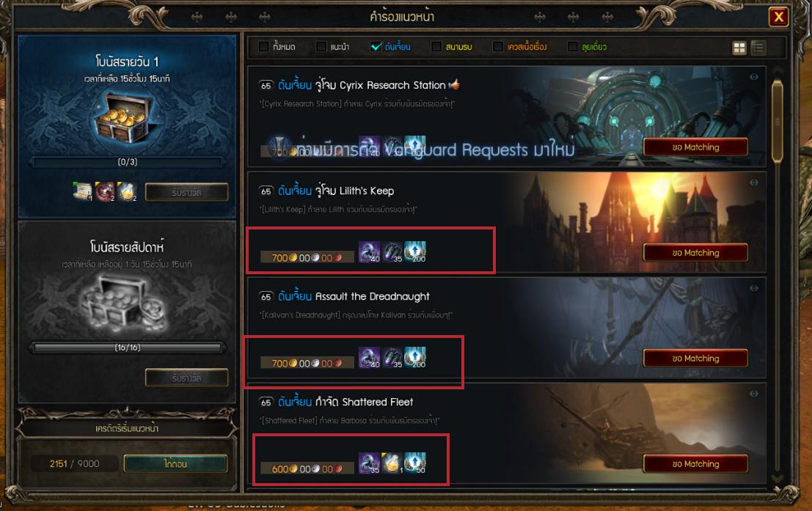Image resolution: width=812 pixels, height=511 pixels.
Task: Switch to grid view layout icon
Action: (x=739, y=48)
